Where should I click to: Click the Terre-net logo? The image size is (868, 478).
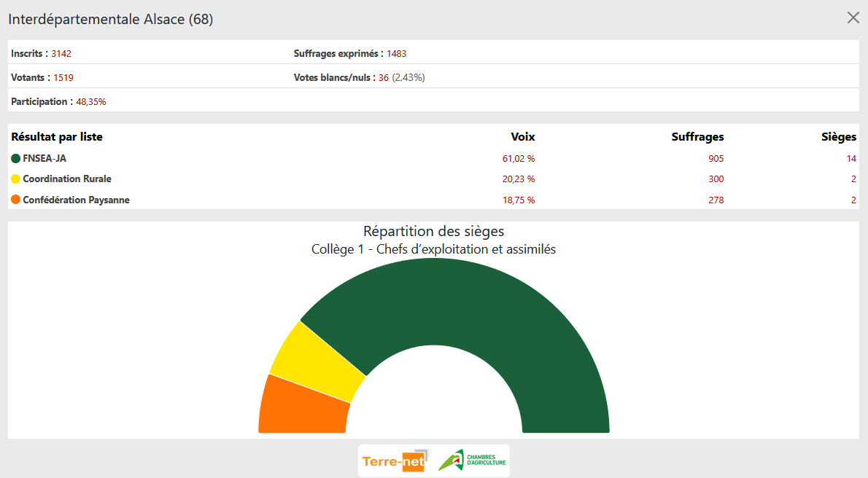(394, 461)
